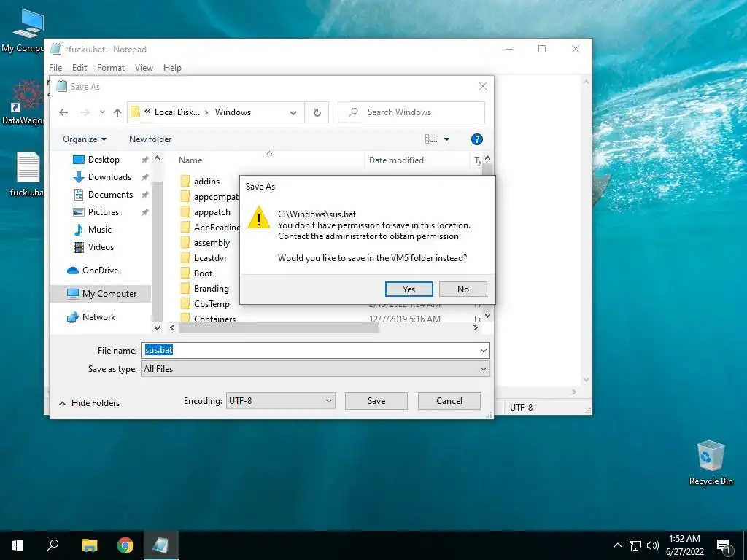The image size is (747, 560).
Task: Click the file list horizontal scrollbar
Action: [279, 327]
